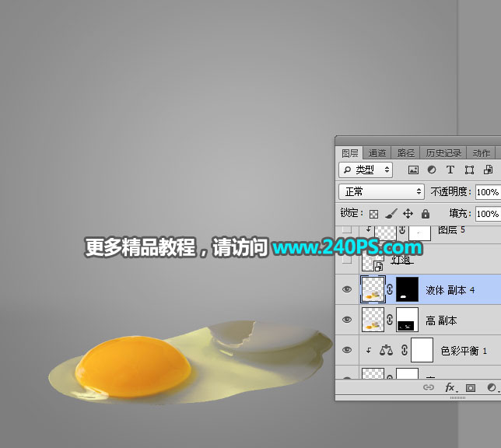This screenshot has width=501, height=448.
Task: Filter layers by shape layer icon
Action: [x=469, y=170]
